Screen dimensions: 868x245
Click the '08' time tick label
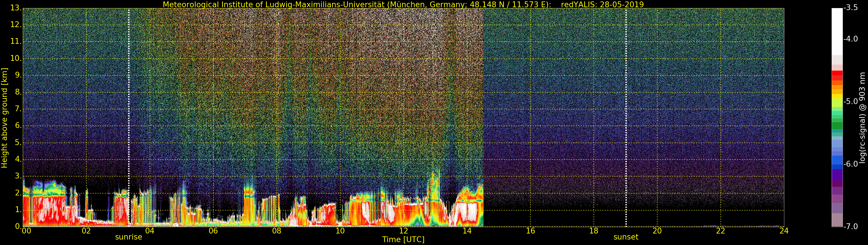(277, 231)
